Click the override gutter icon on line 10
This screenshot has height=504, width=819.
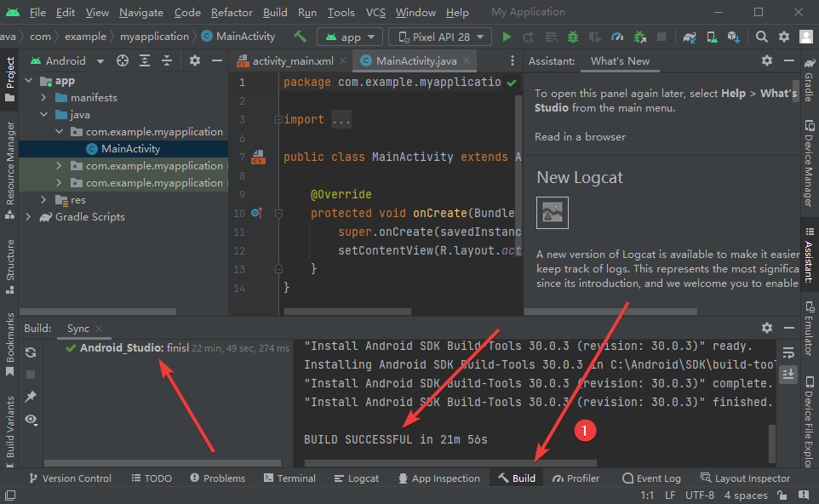pos(256,213)
